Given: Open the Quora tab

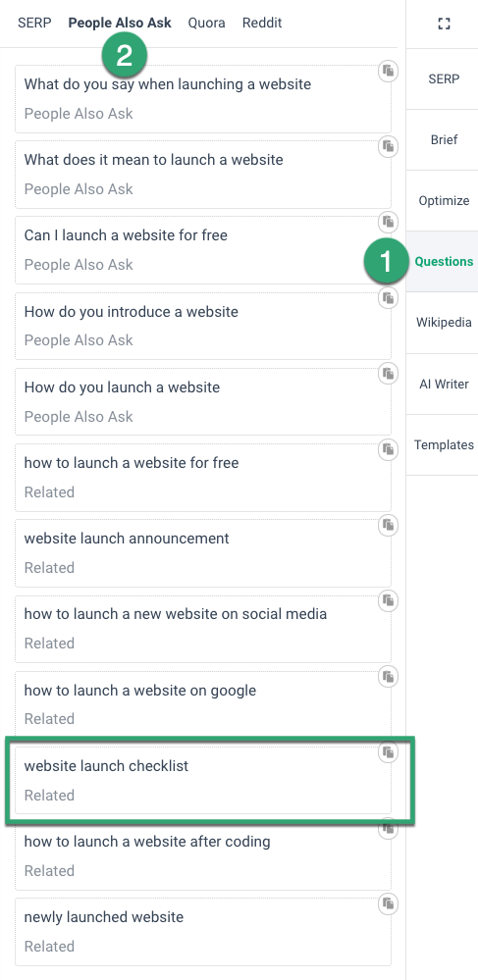Looking at the screenshot, I should point(206,24).
